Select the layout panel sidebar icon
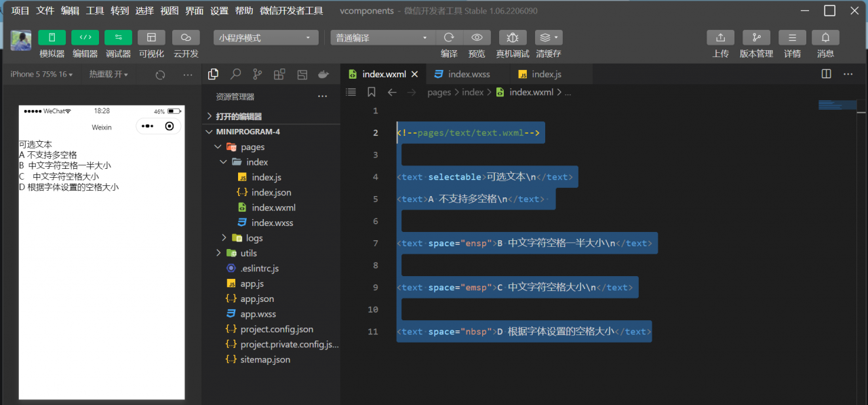Image resolution: width=868 pixels, height=405 pixels. click(x=302, y=74)
